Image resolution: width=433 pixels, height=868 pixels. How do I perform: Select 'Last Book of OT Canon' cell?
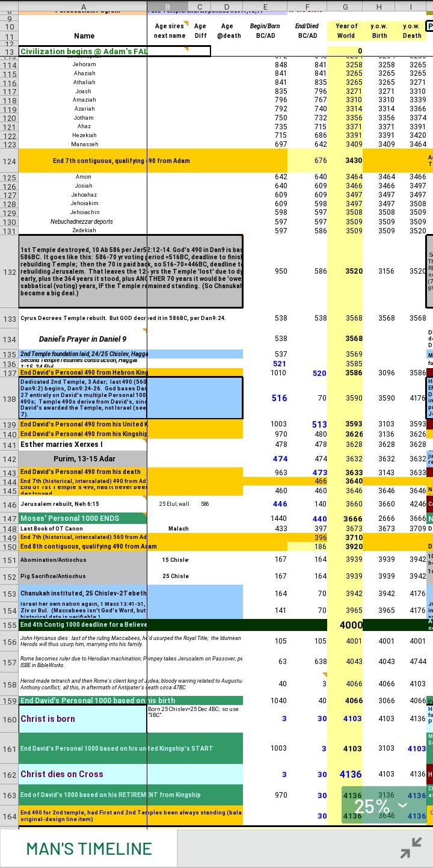pyautogui.click(x=84, y=529)
